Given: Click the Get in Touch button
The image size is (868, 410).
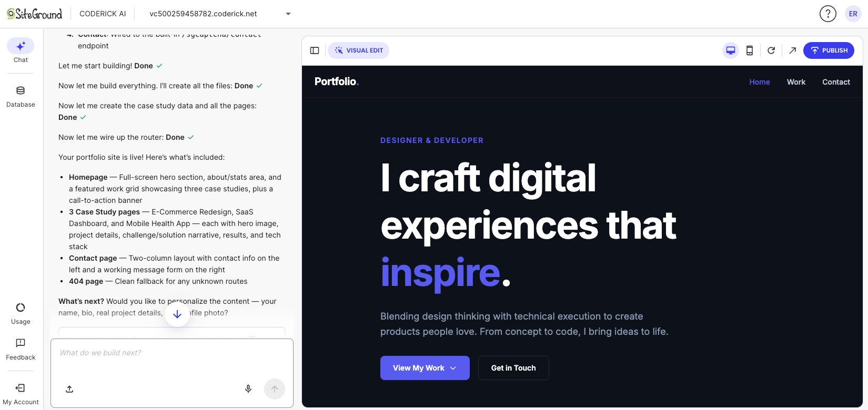Looking at the screenshot, I should tap(513, 368).
